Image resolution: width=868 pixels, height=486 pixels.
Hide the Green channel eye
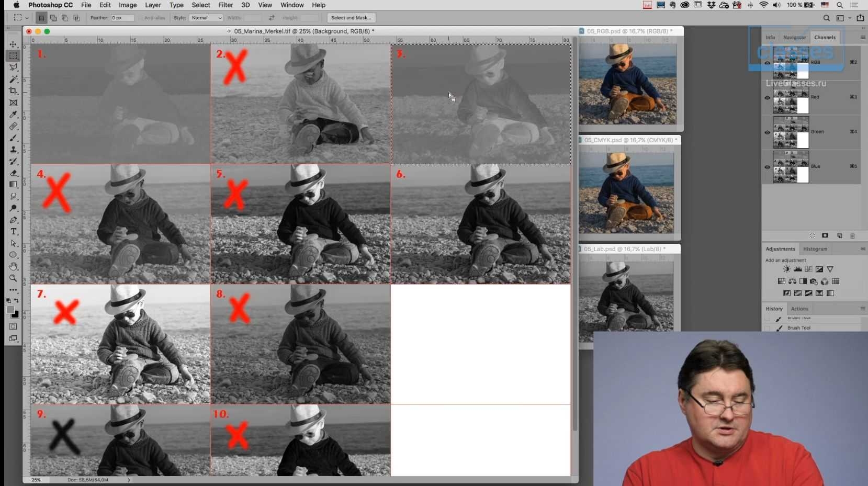(x=768, y=132)
